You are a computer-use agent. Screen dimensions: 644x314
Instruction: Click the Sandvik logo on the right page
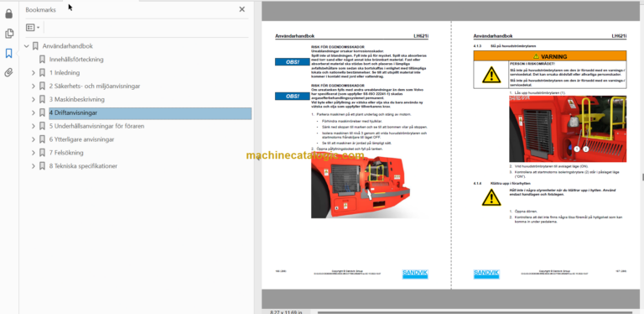(x=486, y=274)
